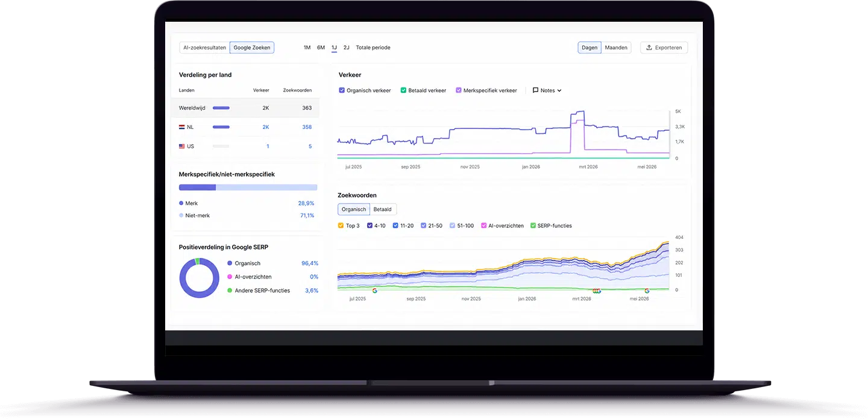This screenshot has height=419, width=868.
Task: Select the 1J time range
Action: (x=334, y=48)
